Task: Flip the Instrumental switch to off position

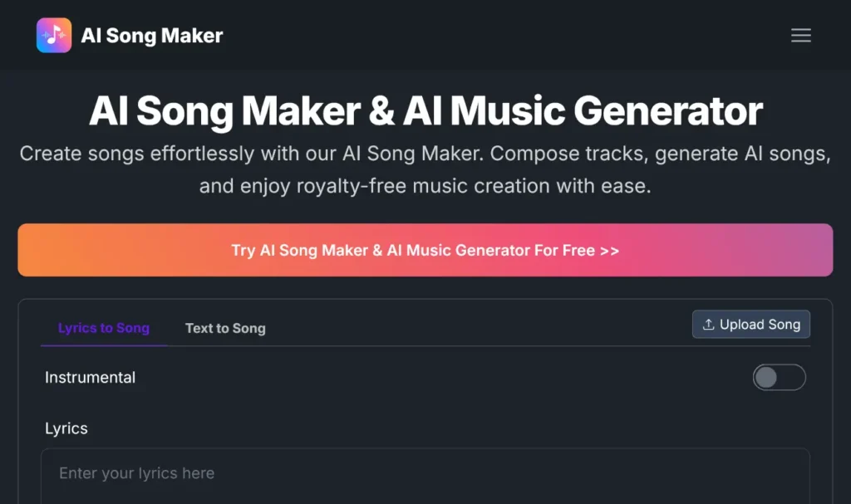Action: coord(779,377)
